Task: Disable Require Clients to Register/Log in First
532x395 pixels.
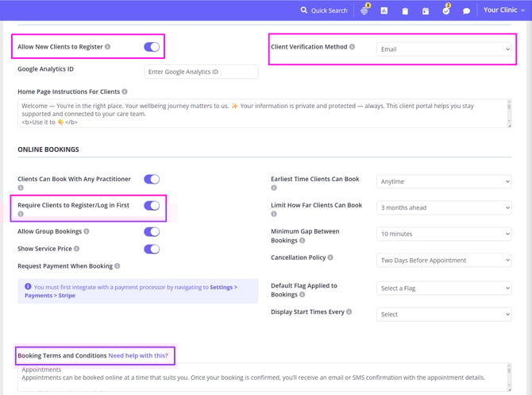Action: pos(152,206)
